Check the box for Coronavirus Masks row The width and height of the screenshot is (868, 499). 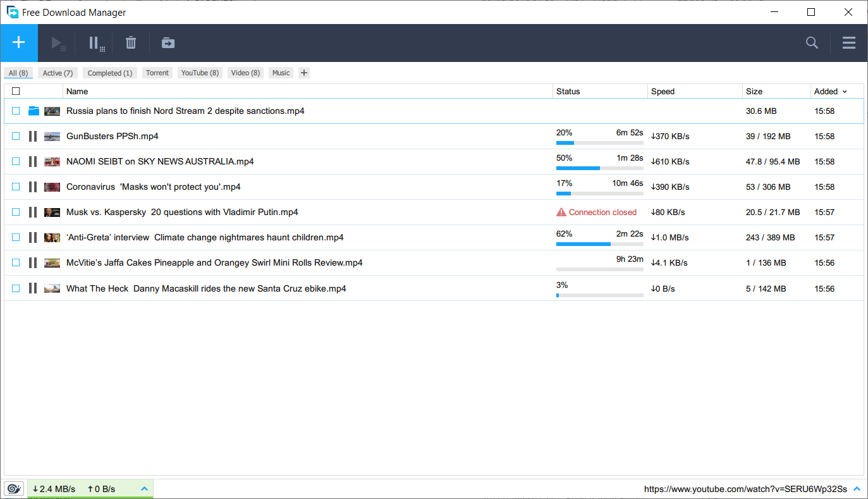[16, 187]
